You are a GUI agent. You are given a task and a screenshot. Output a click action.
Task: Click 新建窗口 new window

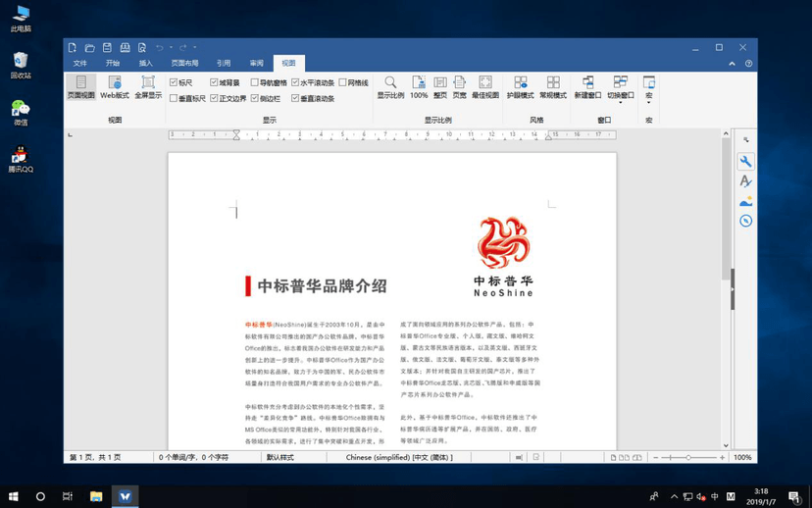point(587,87)
